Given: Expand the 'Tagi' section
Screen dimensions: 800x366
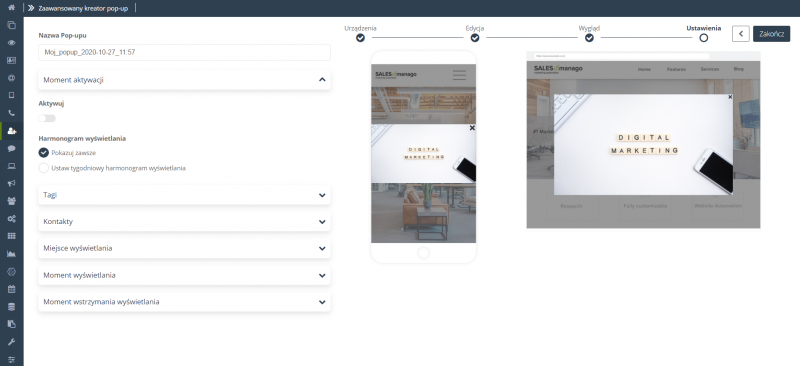Looking at the screenshot, I should pyautogui.click(x=184, y=195).
